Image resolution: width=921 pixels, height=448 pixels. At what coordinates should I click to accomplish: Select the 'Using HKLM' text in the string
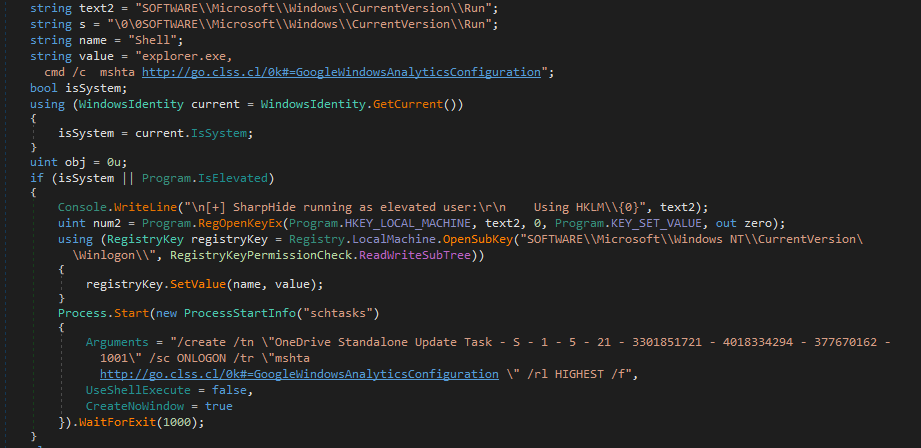pos(569,207)
